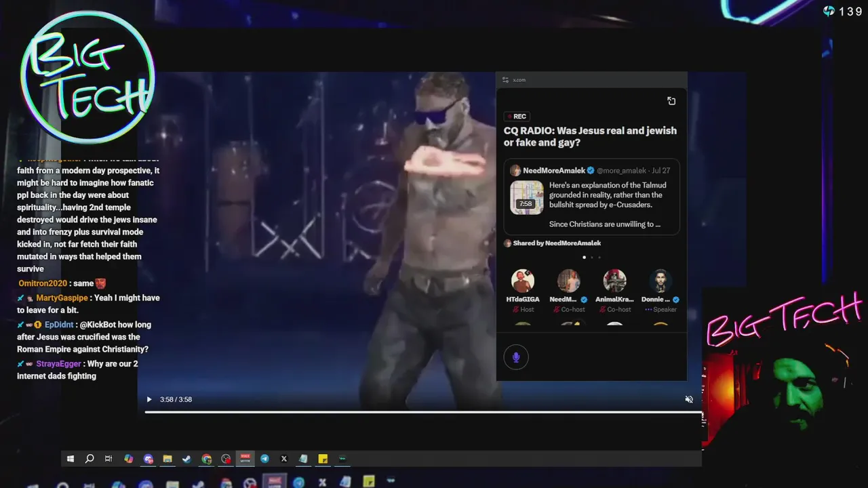Viewport: 868px width, 488px height.
Task: Click the viewer count icon next to 139
Action: point(829,11)
